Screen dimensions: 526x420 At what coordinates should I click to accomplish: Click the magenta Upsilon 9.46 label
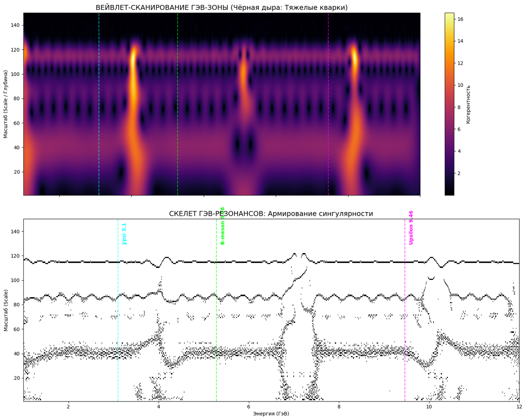click(411, 228)
